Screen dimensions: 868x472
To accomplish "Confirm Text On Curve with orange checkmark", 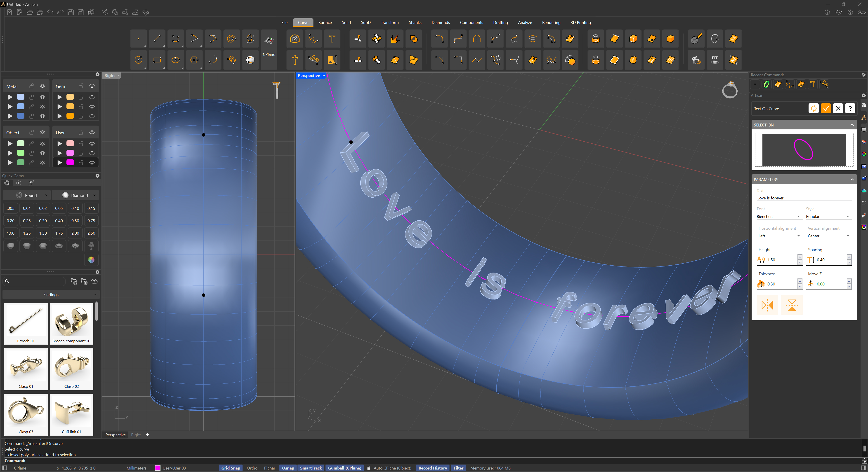I will pyautogui.click(x=826, y=108).
